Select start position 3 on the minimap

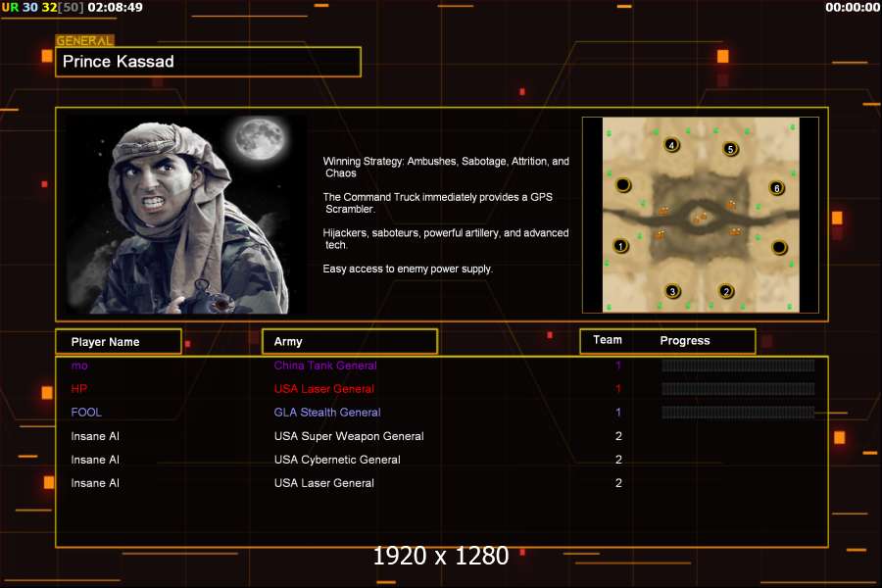point(672,291)
